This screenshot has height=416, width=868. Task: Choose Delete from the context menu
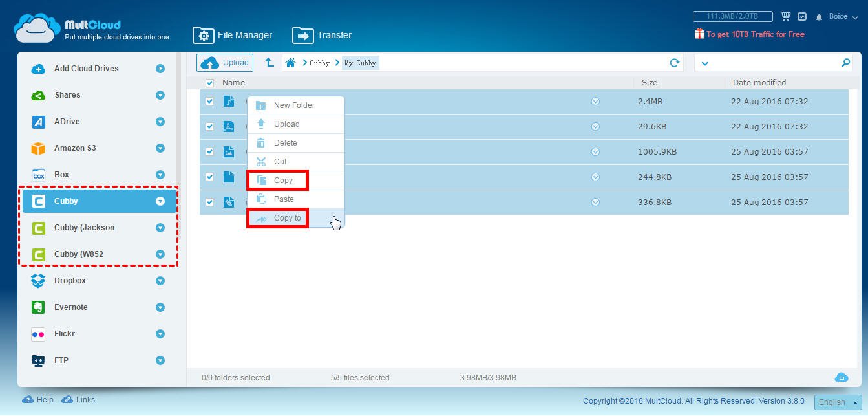296,143
